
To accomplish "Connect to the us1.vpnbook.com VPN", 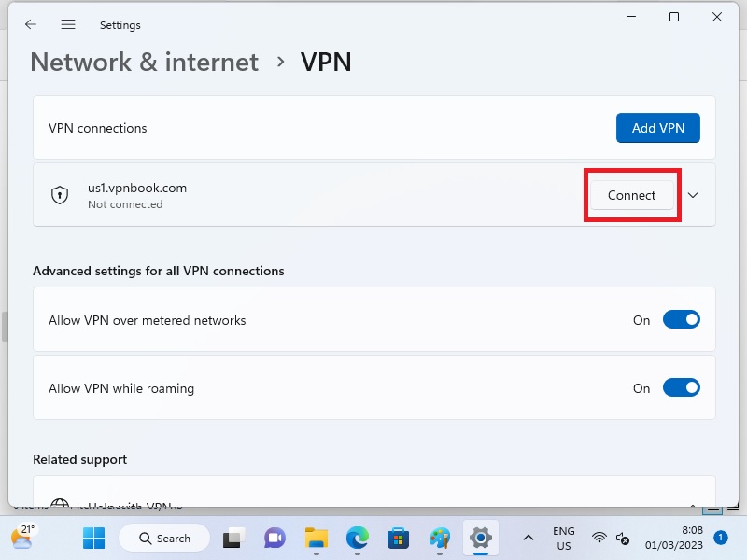I will (x=631, y=195).
